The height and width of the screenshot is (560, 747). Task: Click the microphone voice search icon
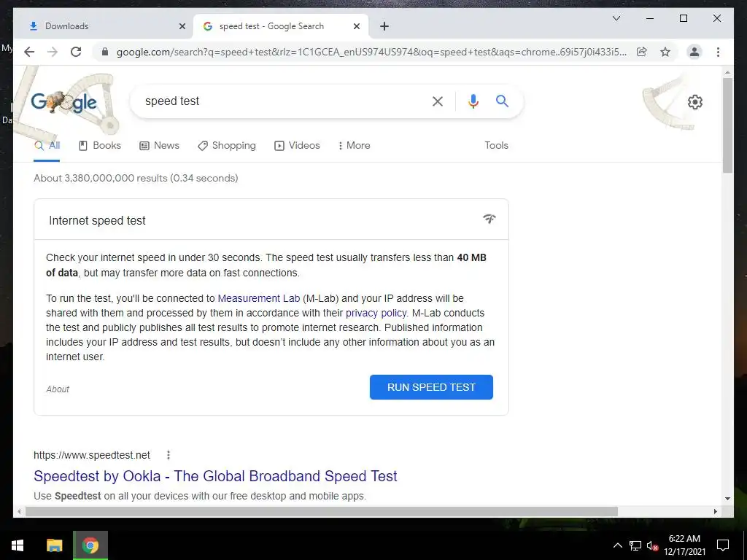pos(473,101)
